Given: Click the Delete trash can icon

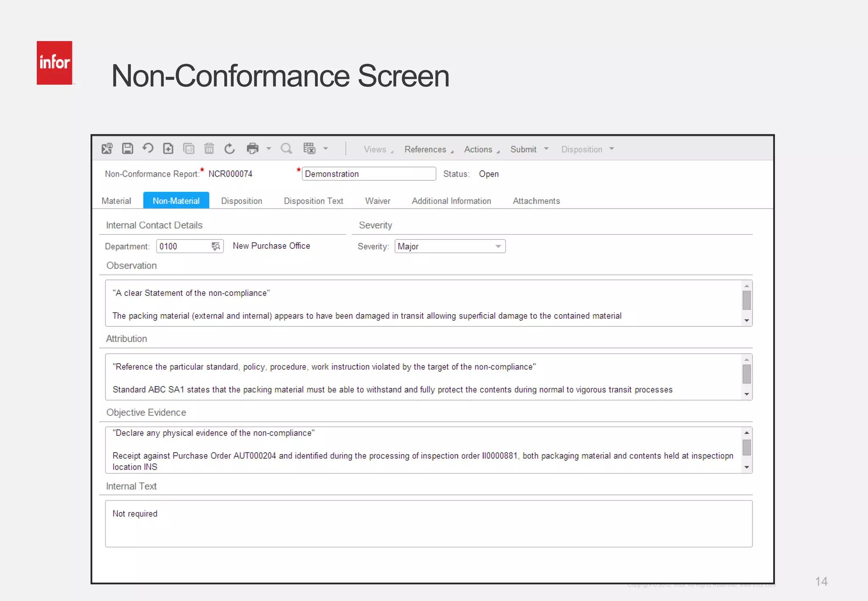Looking at the screenshot, I should (209, 149).
